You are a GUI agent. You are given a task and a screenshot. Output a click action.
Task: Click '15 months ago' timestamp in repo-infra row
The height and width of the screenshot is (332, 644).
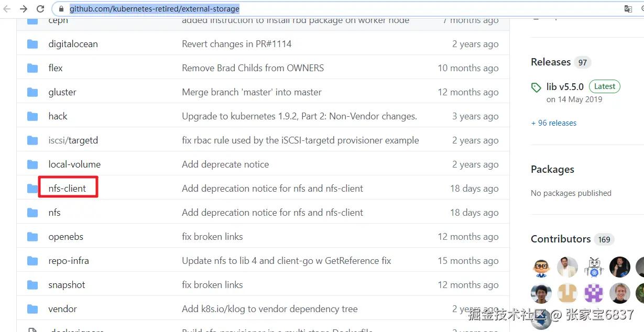[468, 261]
